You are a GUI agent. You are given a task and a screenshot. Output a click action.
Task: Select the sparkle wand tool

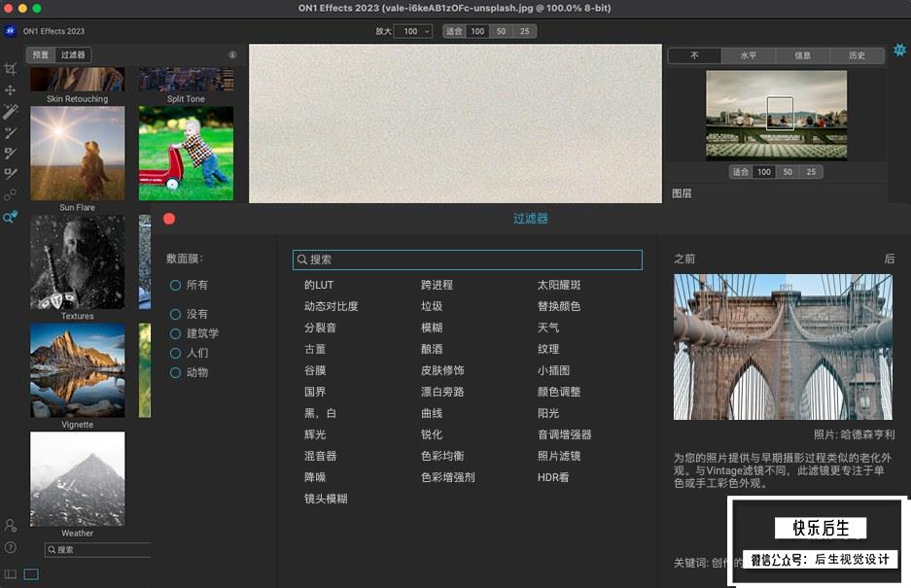pos(11,111)
